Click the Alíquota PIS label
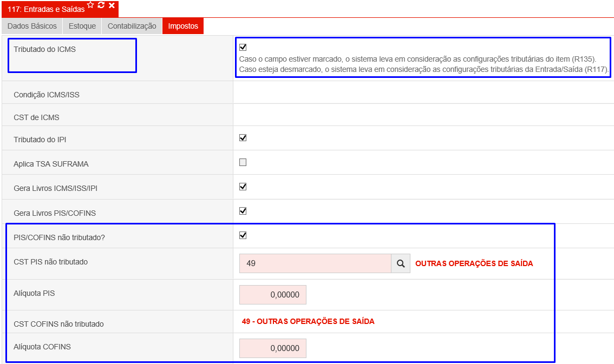 [x=34, y=293]
